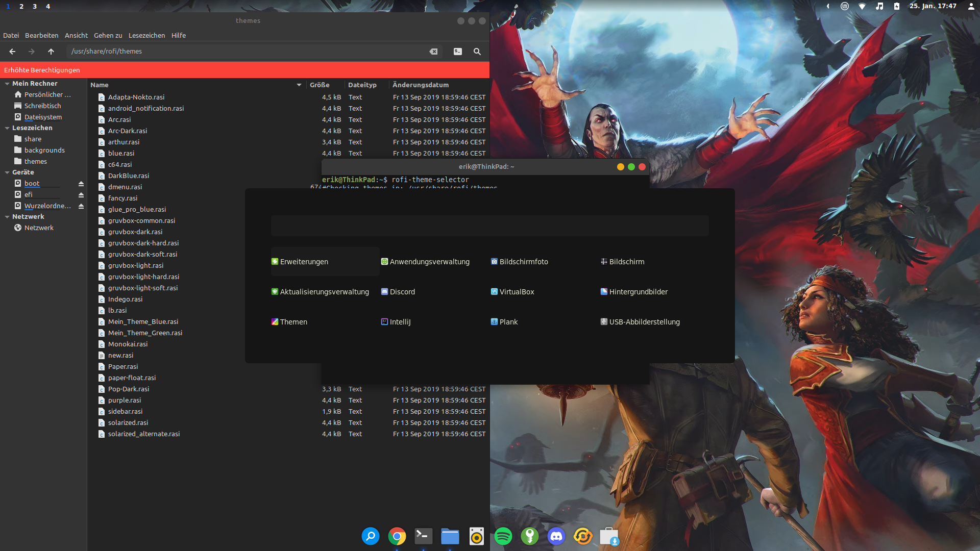Screen dimensions: 980x551
Task: Open Discord from the dock
Action: click(x=556, y=536)
